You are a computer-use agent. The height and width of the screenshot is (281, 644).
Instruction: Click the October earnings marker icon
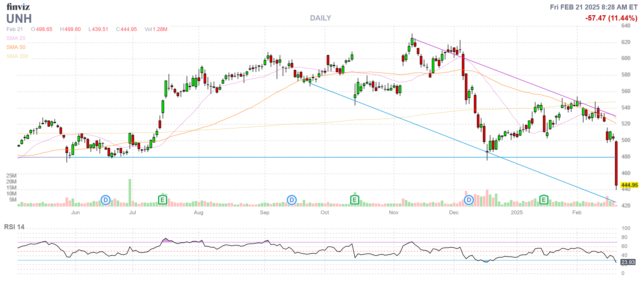tap(355, 200)
